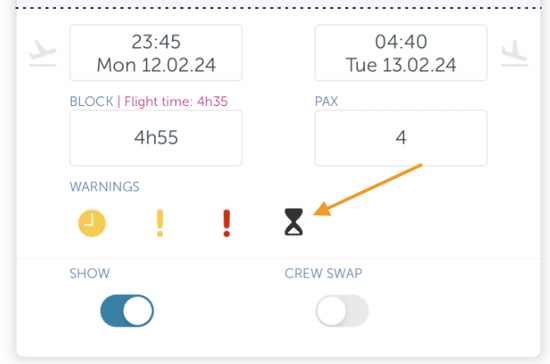Click the pink Flight time: 4h35 text
Viewport: 550px width, 364px height.
(176, 102)
